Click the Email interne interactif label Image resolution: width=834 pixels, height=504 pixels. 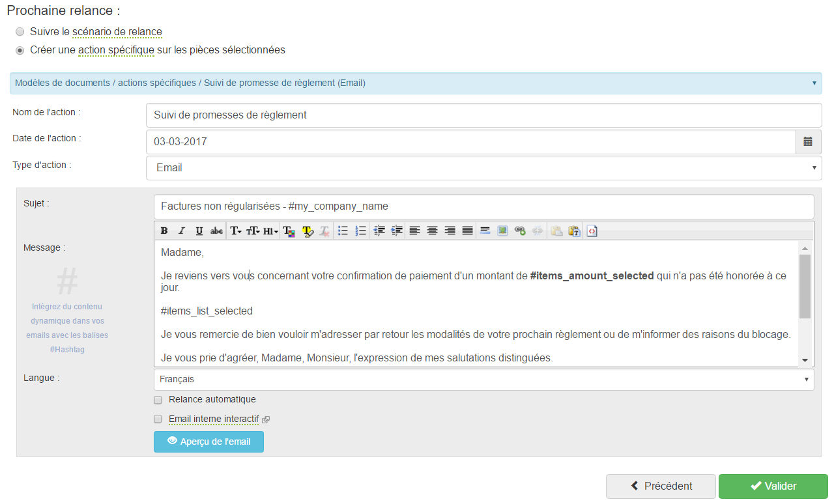coord(213,419)
